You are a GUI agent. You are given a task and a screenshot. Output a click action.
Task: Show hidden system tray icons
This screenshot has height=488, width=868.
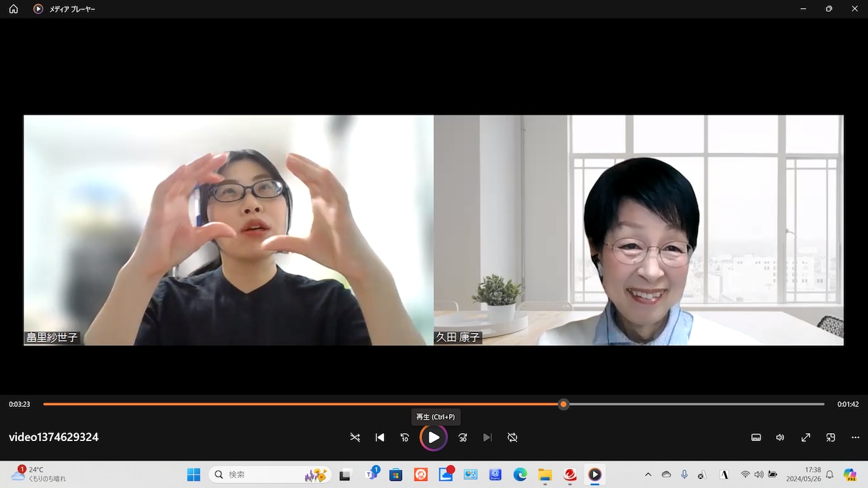648,474
